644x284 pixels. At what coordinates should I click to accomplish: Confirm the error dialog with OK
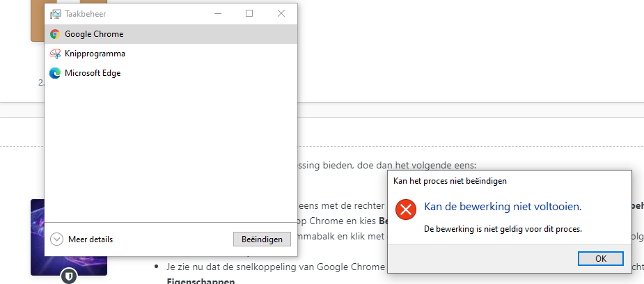[600, 258]
